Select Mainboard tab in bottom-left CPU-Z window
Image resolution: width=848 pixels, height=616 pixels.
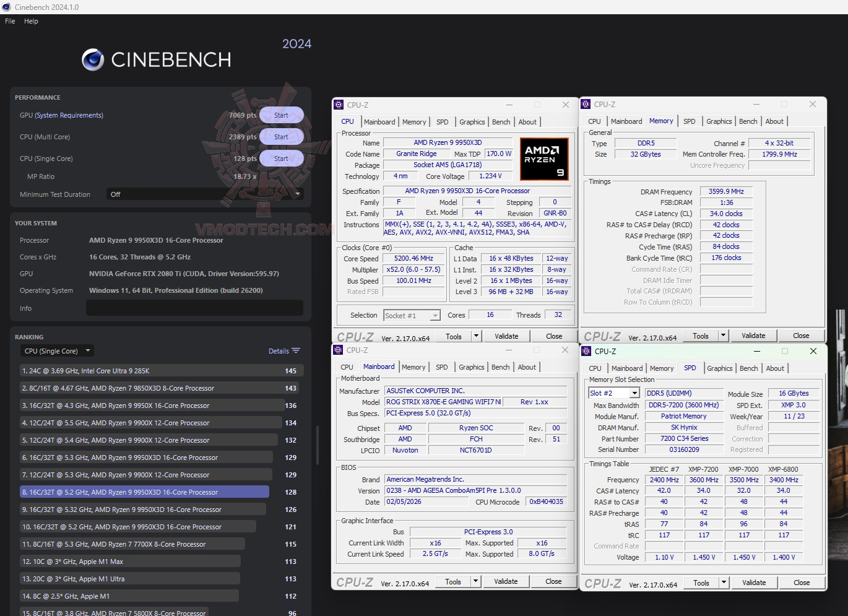click(379, 367)
